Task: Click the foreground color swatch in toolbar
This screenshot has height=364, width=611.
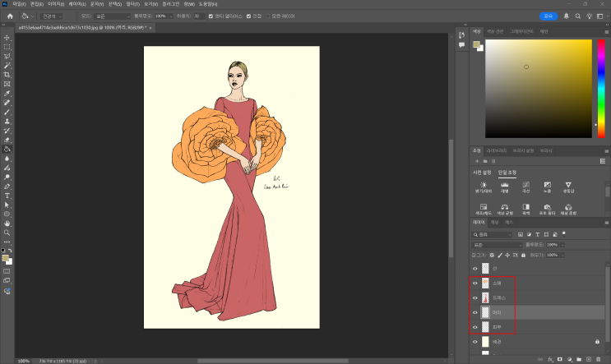Action: pyautogui.click(x=5, y=258)
